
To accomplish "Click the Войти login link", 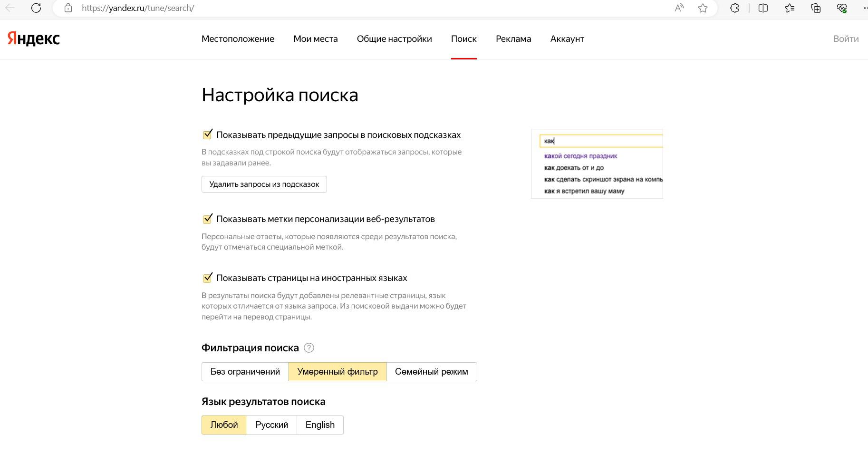I will [x=846, y=39].
